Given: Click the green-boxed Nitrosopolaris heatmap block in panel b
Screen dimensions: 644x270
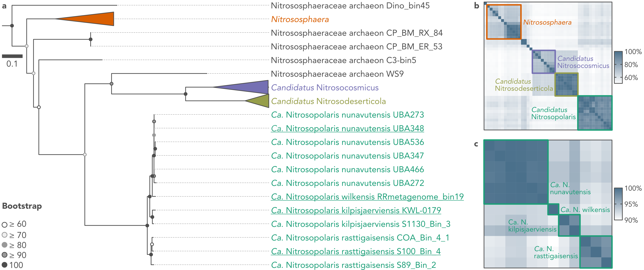Looking at the screenshot, I should pos(595,113).
